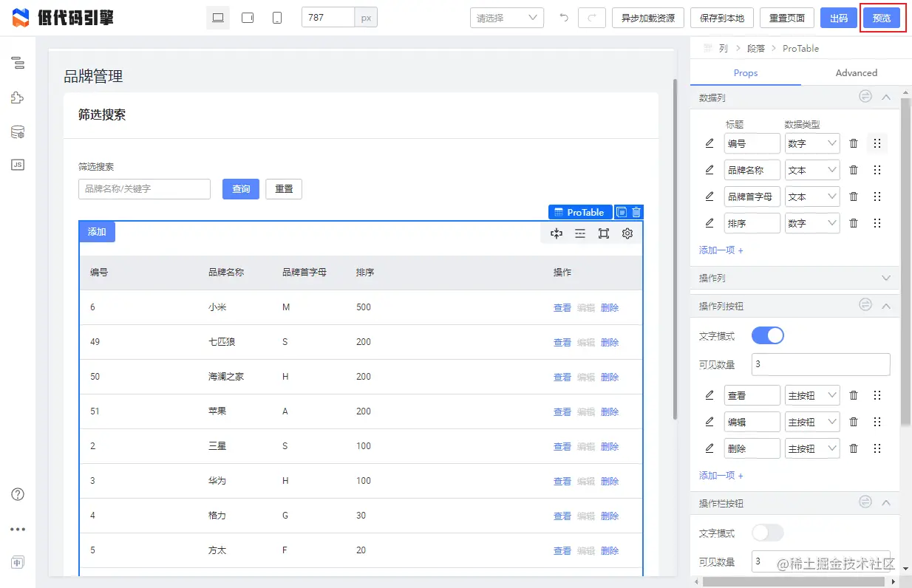Delete the 删除 action button entry
This screenshot has width=912, height=588.
[854, 448]
